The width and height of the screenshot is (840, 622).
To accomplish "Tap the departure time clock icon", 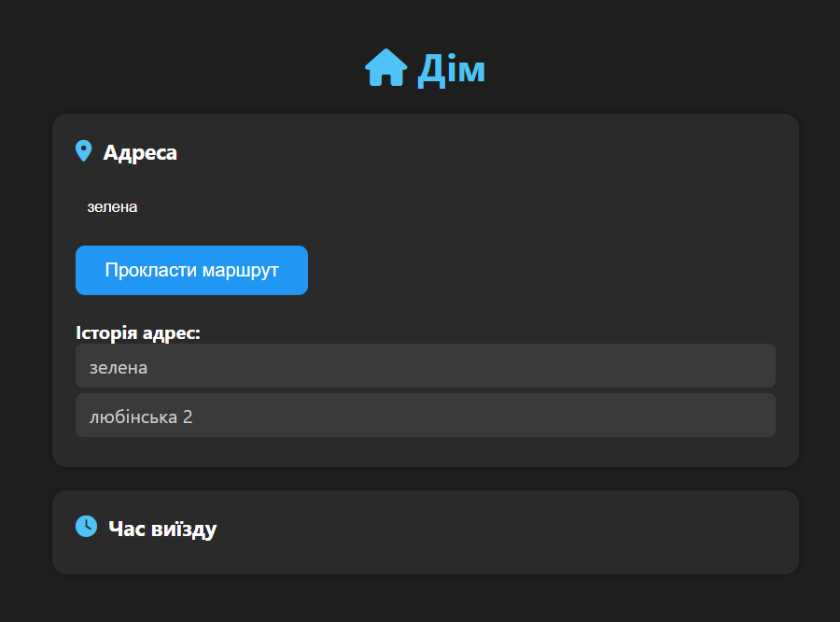I will pyautogui.click(x=86, y=526).
